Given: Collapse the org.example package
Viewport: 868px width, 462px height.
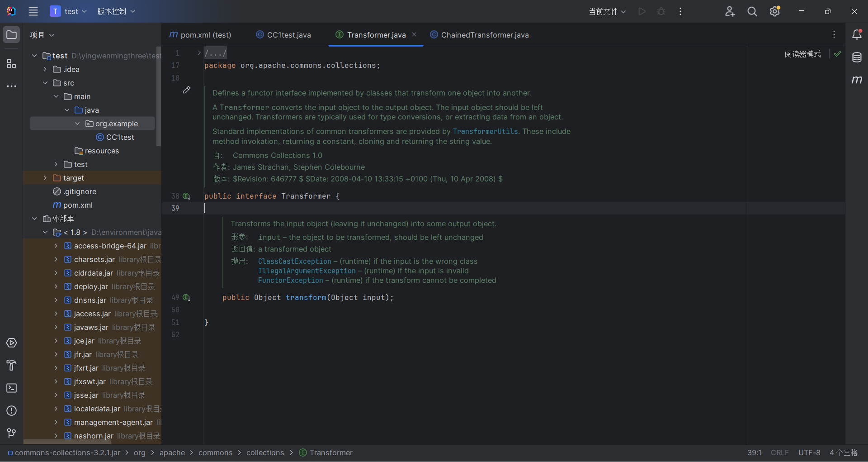Looking at the screenshot, I should pos(77,124).
